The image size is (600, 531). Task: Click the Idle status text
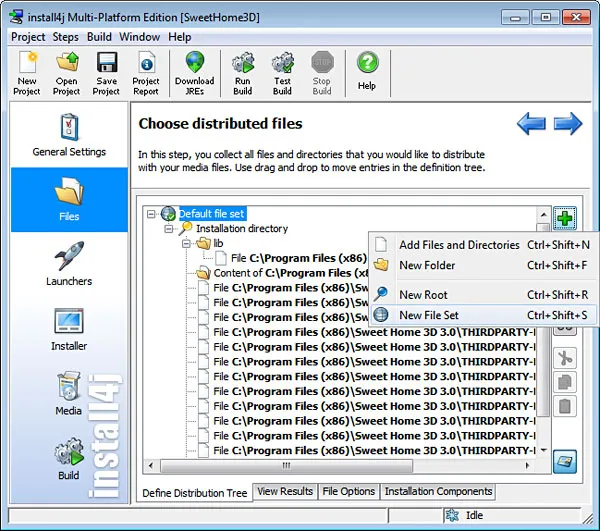tap(474, 515)
